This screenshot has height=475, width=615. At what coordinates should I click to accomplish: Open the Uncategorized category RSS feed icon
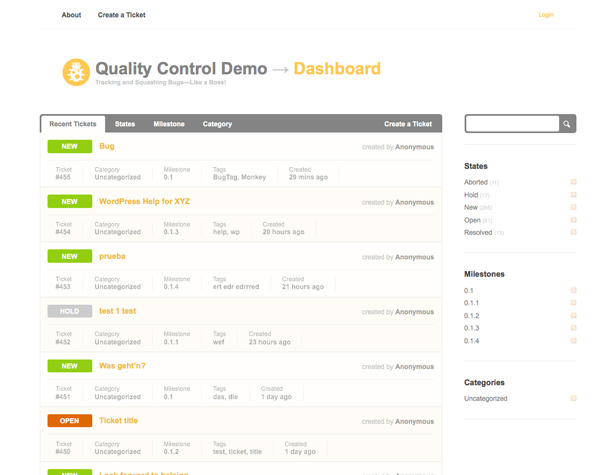[x=573, y=398]
